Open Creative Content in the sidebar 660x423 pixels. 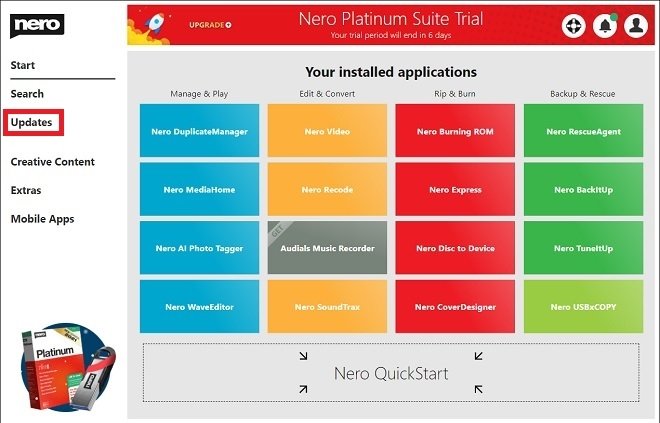[x=53, y=162]
